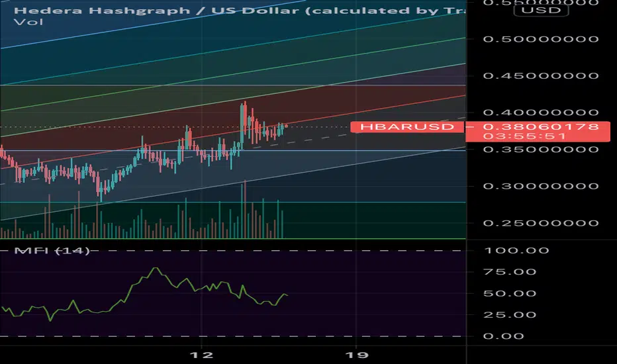
Task: Click the MFI line peak near 75
Action: pyautogui.click(x=156, y=268)
